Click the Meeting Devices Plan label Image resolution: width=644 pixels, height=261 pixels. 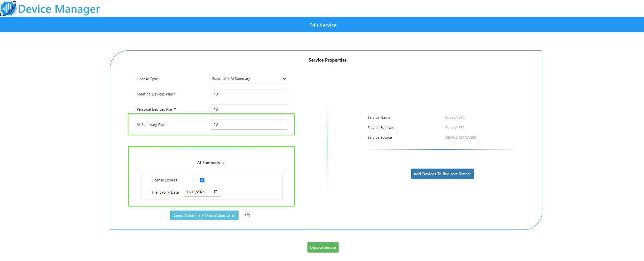pyautogui.click(x=155, y=94)
